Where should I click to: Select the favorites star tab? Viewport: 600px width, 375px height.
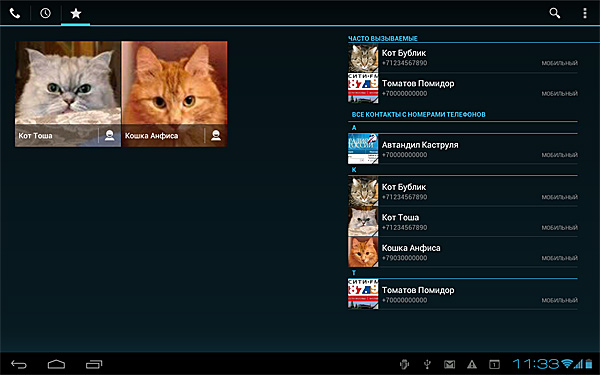pyautogui.click(x=76, y=13)
